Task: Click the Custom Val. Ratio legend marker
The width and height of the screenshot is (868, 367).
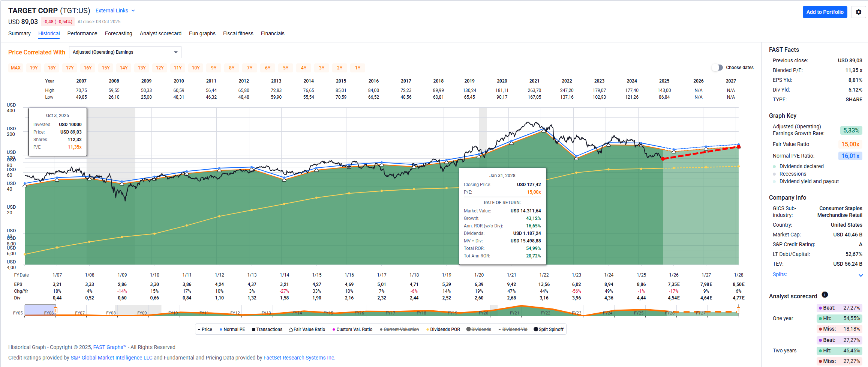Action: [x=334, y=329]
